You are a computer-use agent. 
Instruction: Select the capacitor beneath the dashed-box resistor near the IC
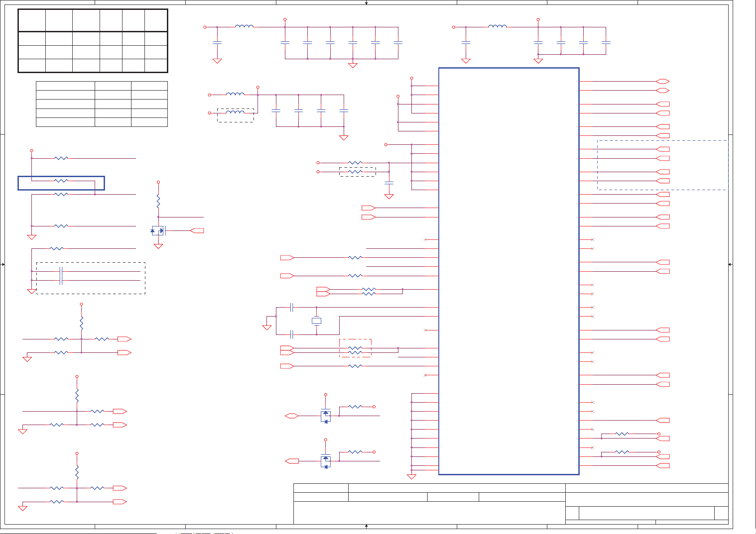(389, 183)
